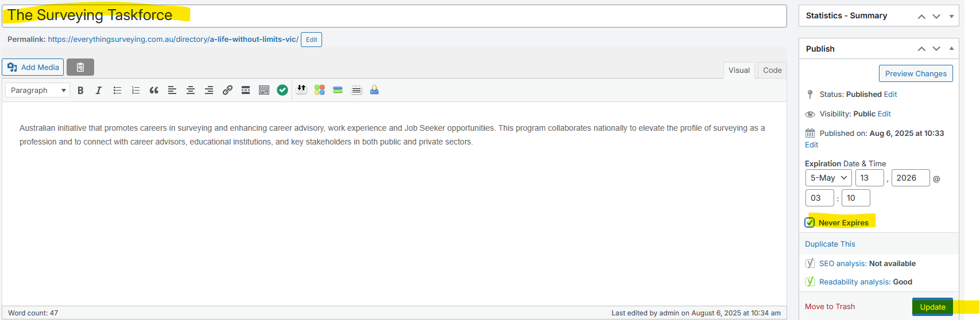Screen dimensions: 980x320
Task: Move Statistics - Summary panel up
Action: (x=921, y=16)
